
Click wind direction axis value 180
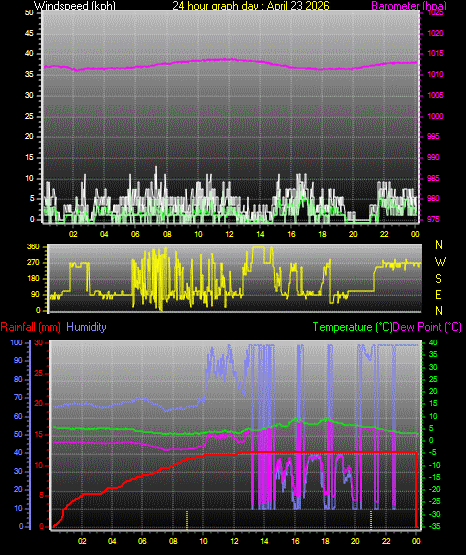coord(33,279)
